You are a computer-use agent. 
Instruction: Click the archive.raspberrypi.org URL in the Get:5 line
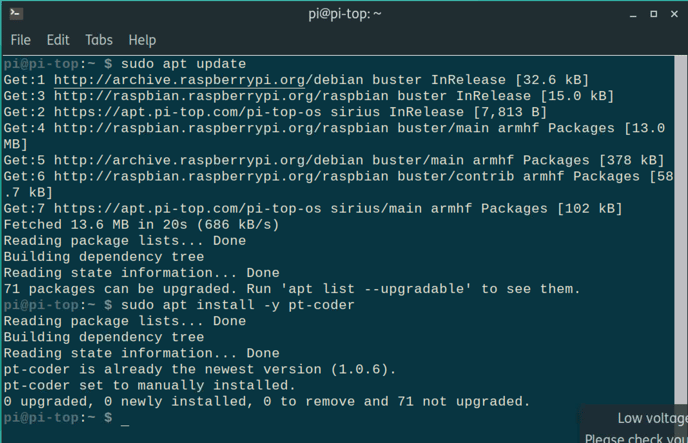[209, 161]
